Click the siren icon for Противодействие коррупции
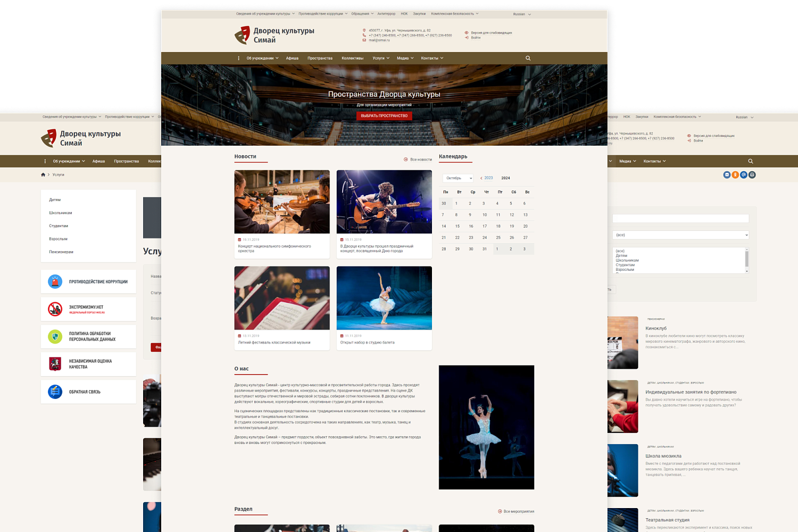The image size is (798, 532). (55, 281)
